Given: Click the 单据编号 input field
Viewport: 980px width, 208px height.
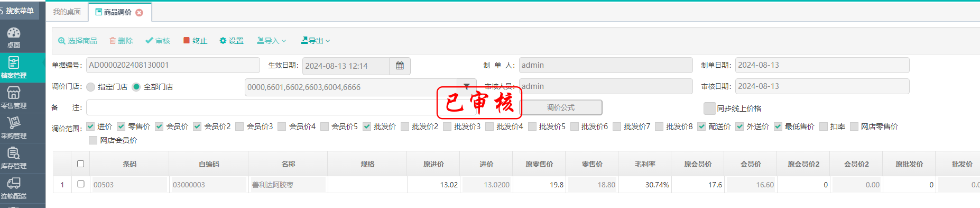Looking at the screenshot, I should 173,65.
